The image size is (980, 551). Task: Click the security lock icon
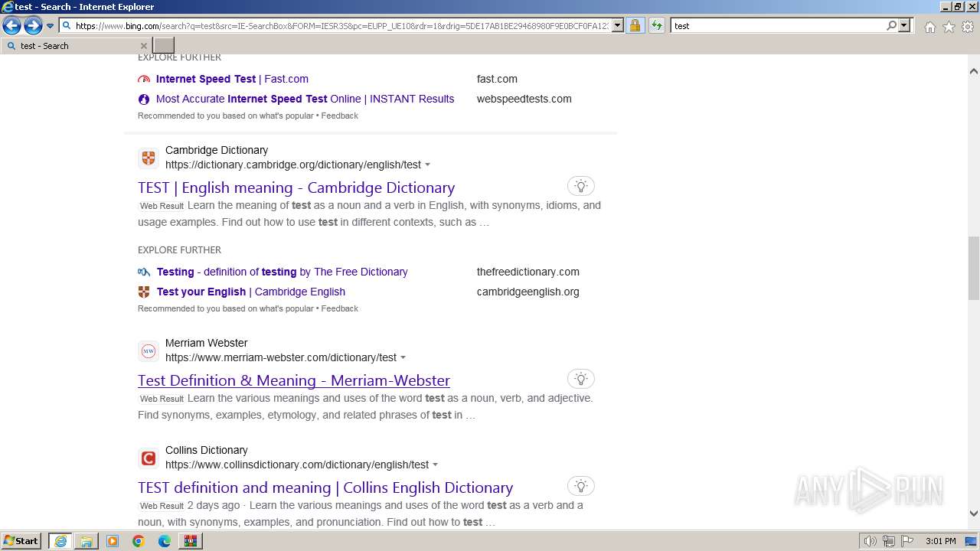pyautogui.click(x=635, y=26)
